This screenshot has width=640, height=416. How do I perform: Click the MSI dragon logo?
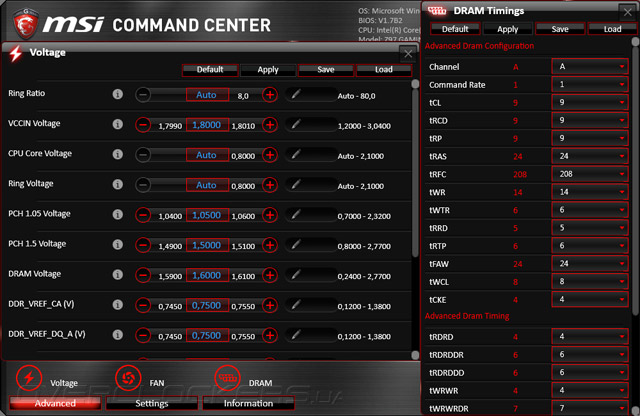26,25
